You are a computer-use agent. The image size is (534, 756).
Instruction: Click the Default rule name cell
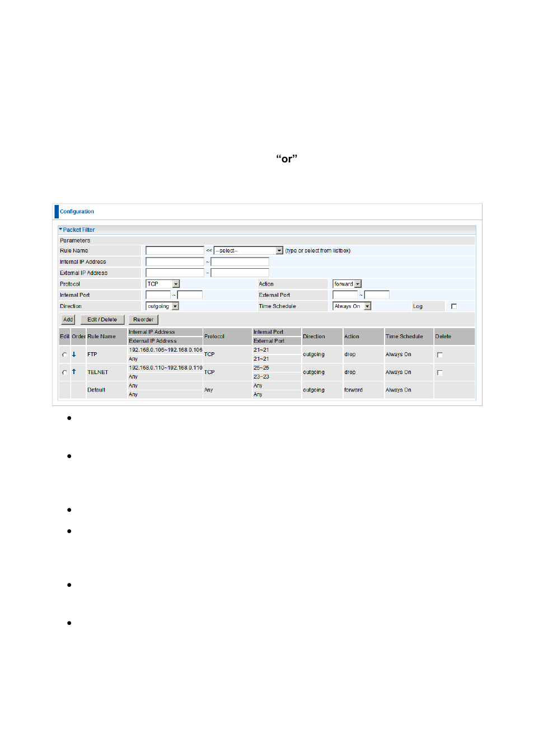pos(106,390)
